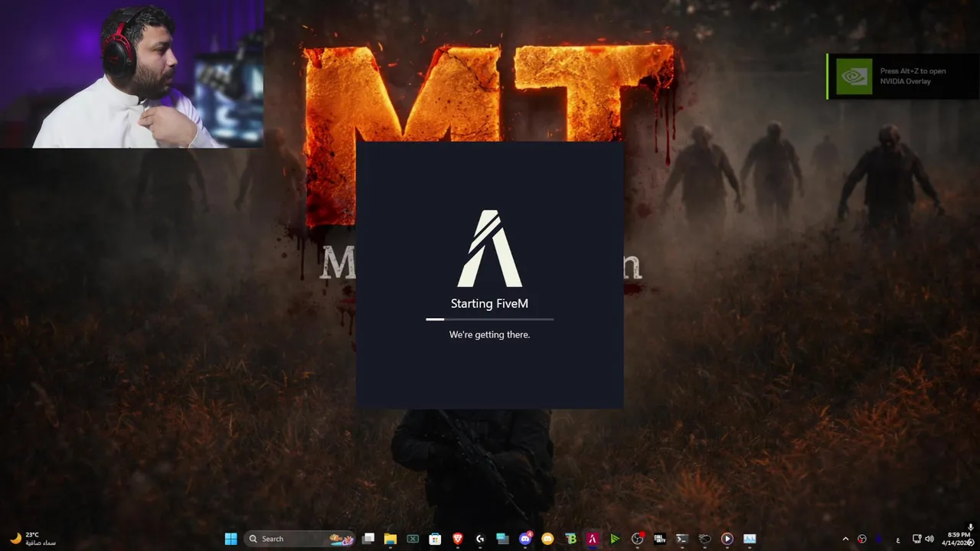980x551 pixels.
Task: Open the green play-arrow app icon
Action: pos(615,539)
